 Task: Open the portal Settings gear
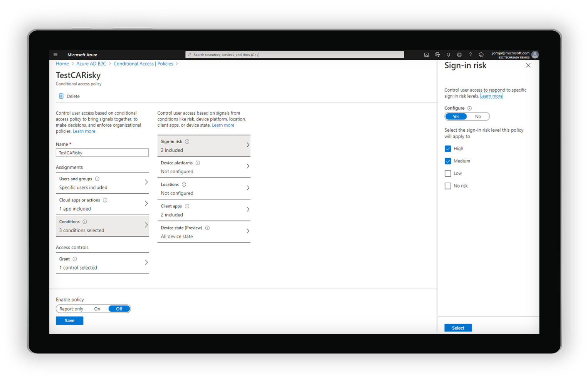click(459, 54)
